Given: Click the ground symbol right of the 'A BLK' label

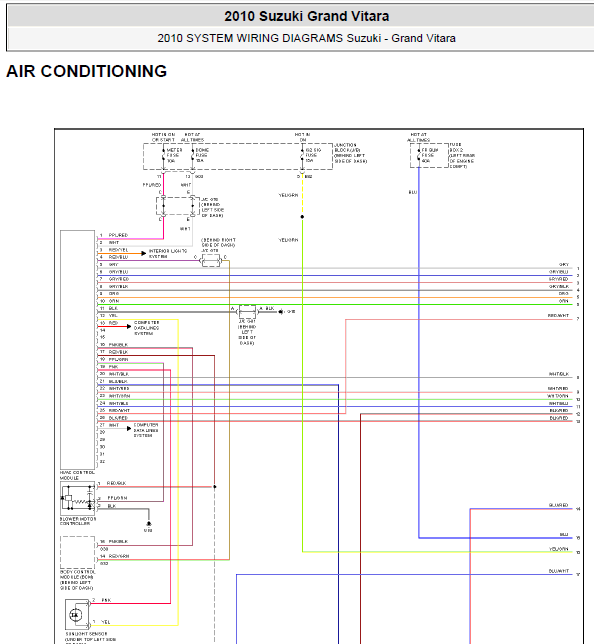Looking at the screenshot, I should [281, 312].
